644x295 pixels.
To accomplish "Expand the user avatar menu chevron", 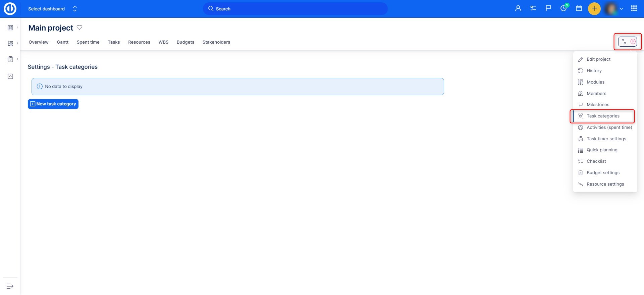I will [621, 9].
